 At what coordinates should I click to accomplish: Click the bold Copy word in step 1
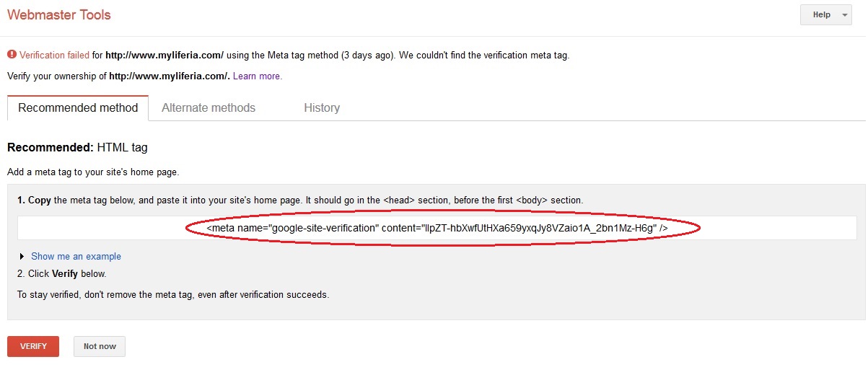click(39, 200)
